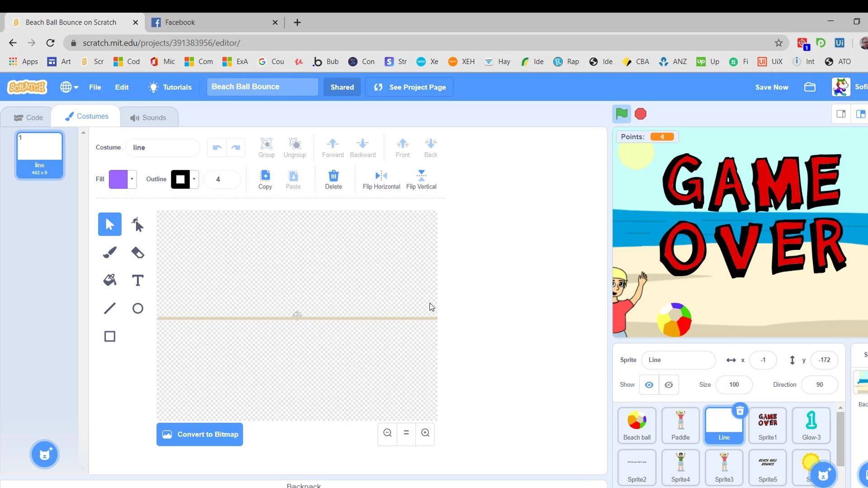Click Convert to Bitmap button
This screenshot has width=868, height=488.
click(200, 434)
